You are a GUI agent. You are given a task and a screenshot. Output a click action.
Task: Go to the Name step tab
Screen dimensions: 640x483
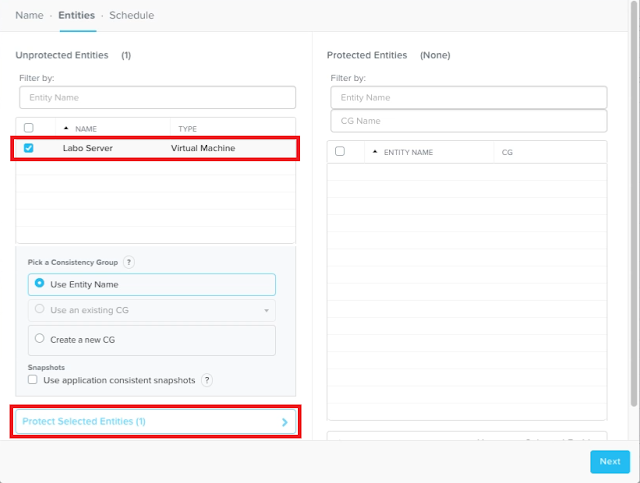29,15
